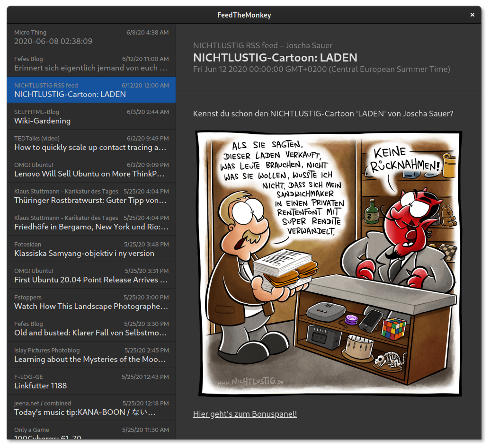Select Fotosidan 'Klassiska Samyang-objektiv i ny version'
This screenshot has width=490, height=448.
point(91,249)
